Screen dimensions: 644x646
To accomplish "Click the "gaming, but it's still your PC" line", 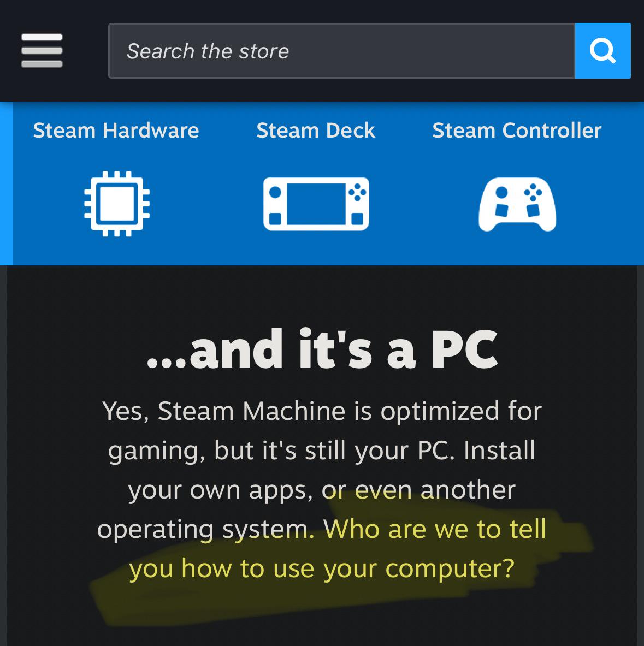I will 281,451.
